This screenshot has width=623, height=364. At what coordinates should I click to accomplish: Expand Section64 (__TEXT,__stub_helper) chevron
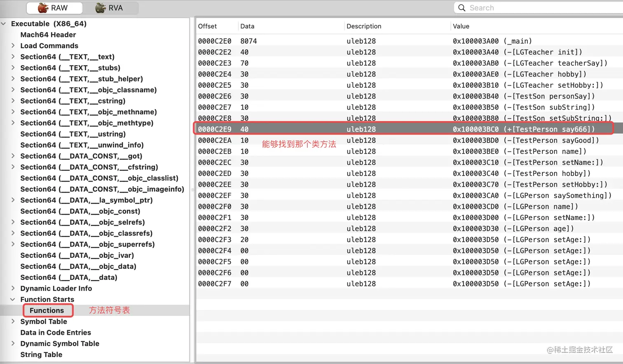point(13,79)
